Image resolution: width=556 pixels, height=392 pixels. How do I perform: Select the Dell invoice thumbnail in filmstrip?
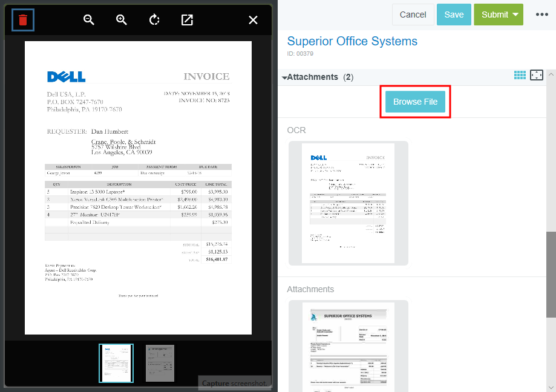116,363
